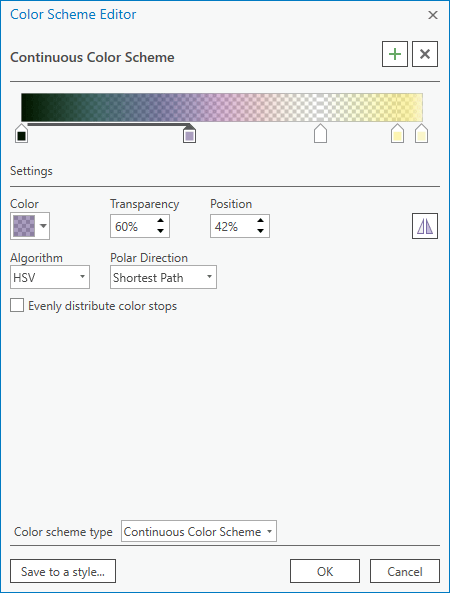Image resolution: width=450 pixels, height=593 pixels.
Task: Decrease the Position value with the down arrow
Action: 260,231
